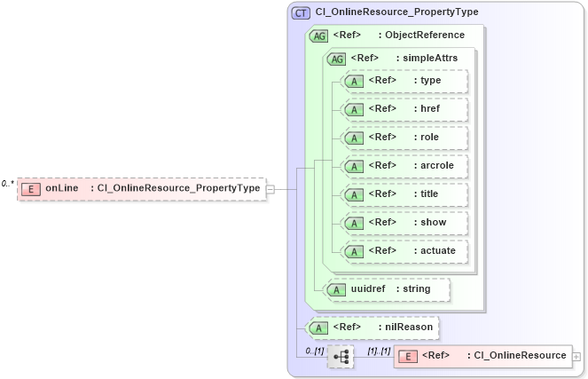Screen dimensions: 588x379
Task: Click the CI_OnlineResource element label
Action: tap(520, 355)
